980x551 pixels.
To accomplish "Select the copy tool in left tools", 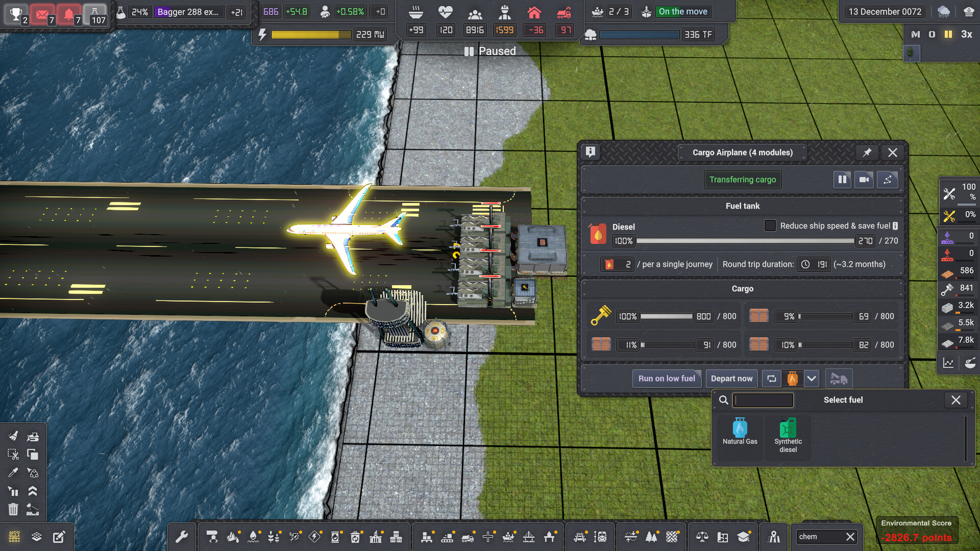I will 33,454.
